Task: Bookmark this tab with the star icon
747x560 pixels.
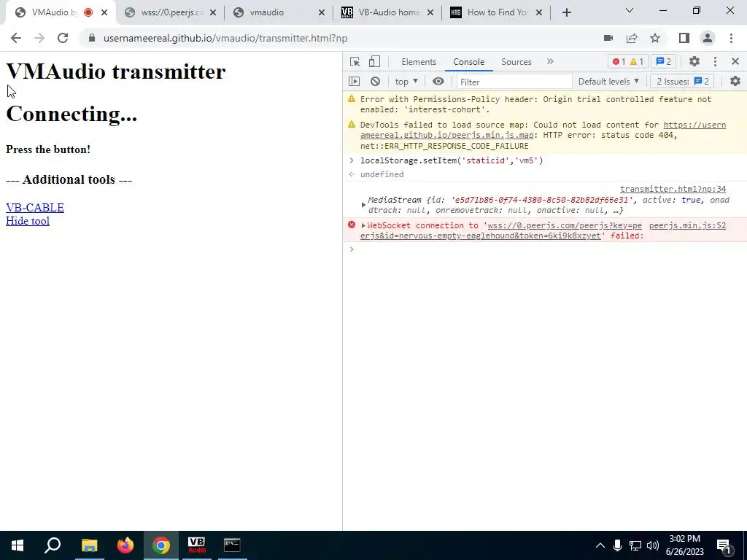Action: [655, 38]
